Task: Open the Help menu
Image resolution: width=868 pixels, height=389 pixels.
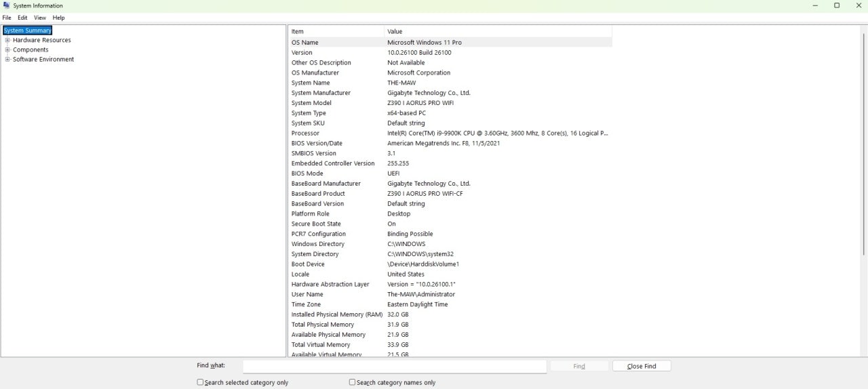Action: 59,18
